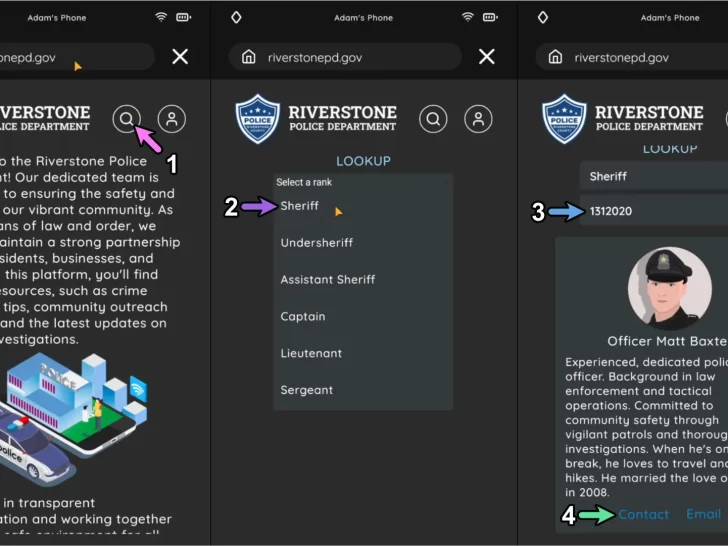
Task: Select Sheriff from the rank list
Action: pos(300,206)
